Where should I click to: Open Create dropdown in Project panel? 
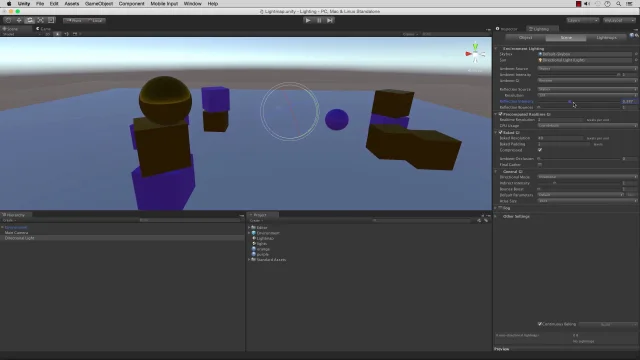click(x=256, y=220)
